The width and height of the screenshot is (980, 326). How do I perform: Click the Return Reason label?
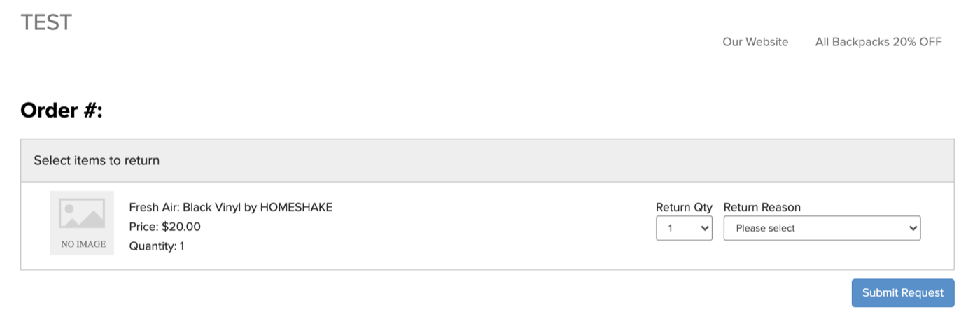[x=762, y=207]
